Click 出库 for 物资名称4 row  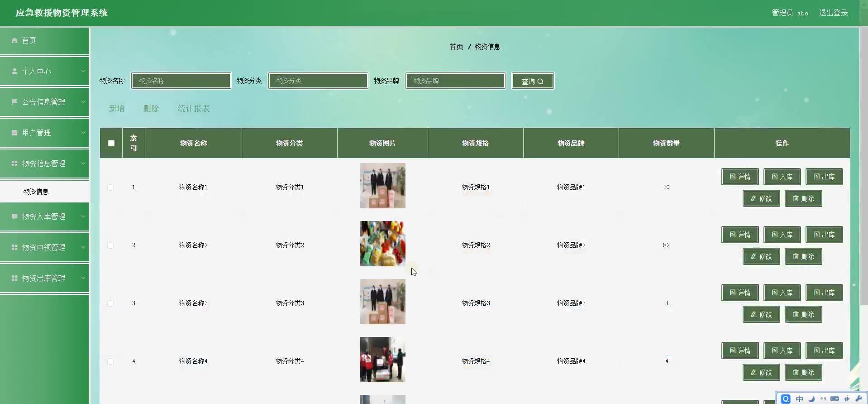(x=824, y=351)
